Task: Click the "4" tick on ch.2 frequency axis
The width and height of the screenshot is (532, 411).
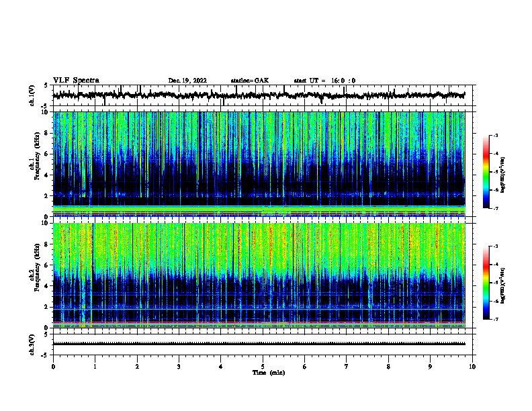Action: pos(46,286)
